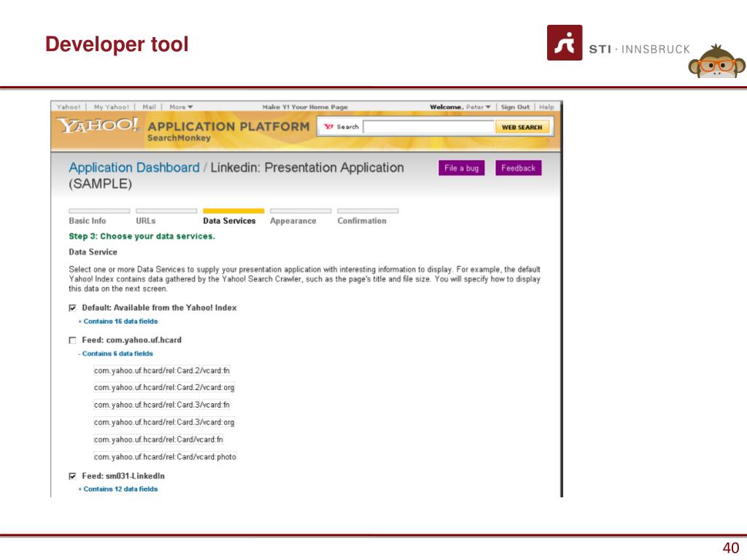Click the SearchMonkey monkey mascot image
747x560 pixels.
716,61
